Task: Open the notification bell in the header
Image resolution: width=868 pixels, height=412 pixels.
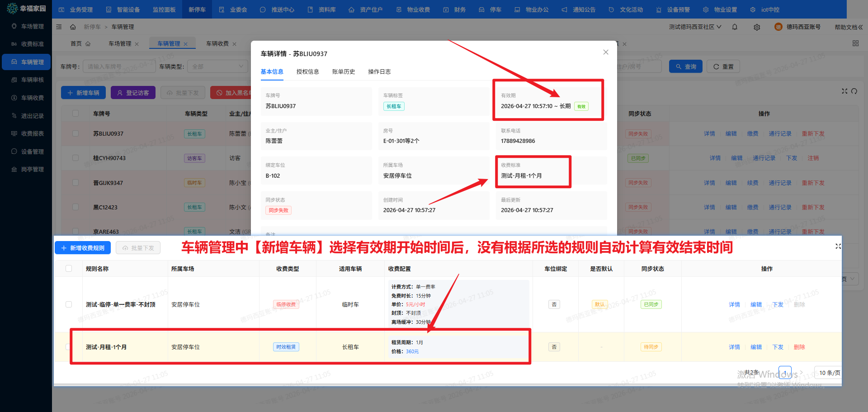Action: point(735,27)
